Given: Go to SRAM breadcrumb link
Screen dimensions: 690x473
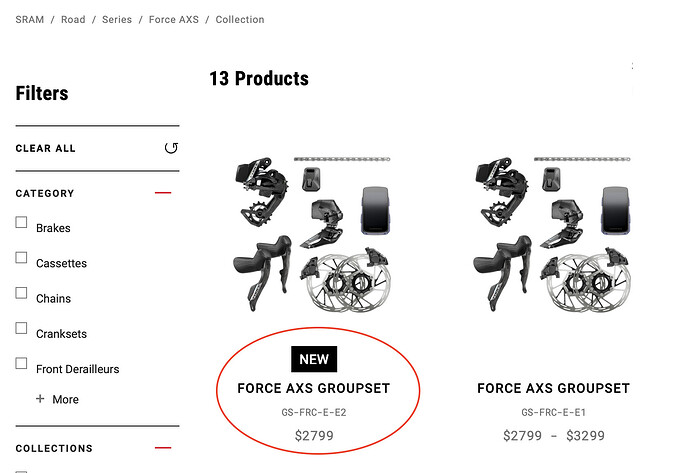Looking at the screenshot, I should pyautogui.click(x=30, y=19).
